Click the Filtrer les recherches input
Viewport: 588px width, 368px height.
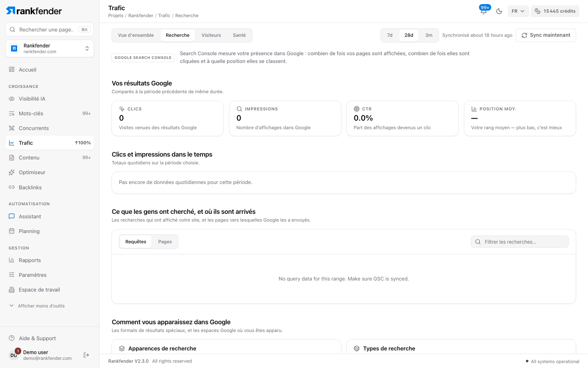520,242
